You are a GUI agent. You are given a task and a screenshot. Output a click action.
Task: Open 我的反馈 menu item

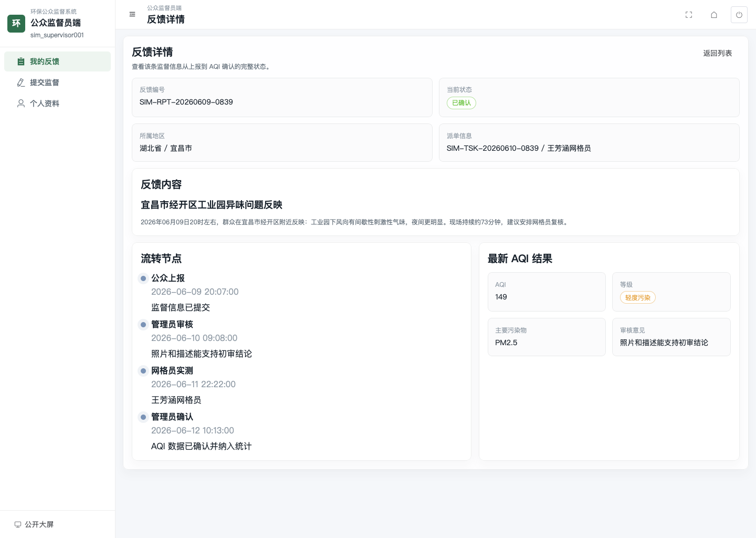pos(57,61)
